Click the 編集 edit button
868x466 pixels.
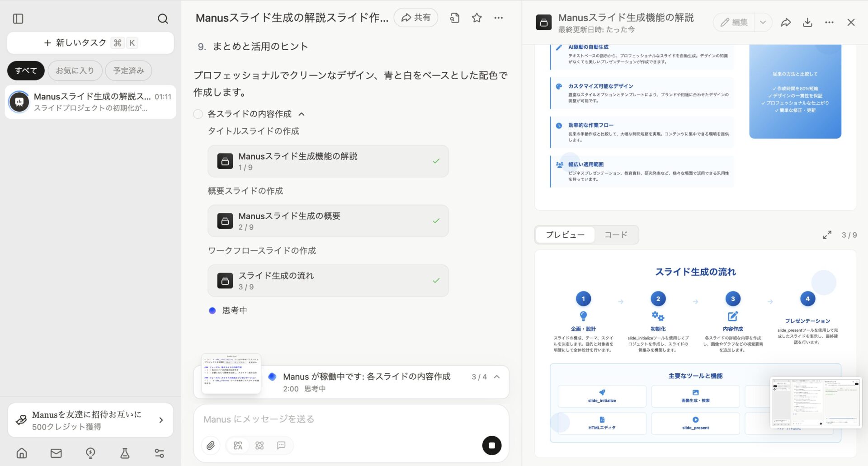click(734, 22)
